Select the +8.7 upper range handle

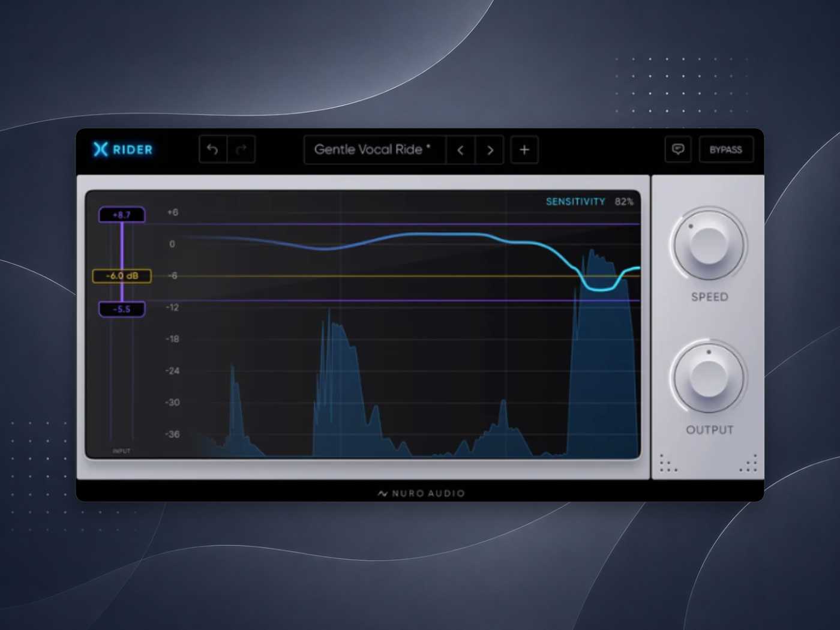coord(122,215)
